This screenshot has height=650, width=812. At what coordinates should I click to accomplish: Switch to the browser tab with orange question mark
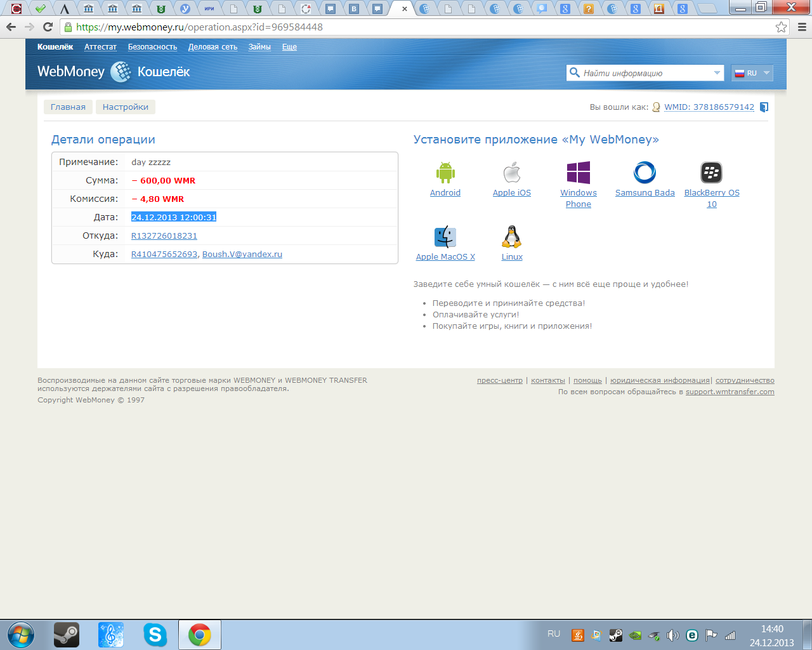[x=589, y=9]
